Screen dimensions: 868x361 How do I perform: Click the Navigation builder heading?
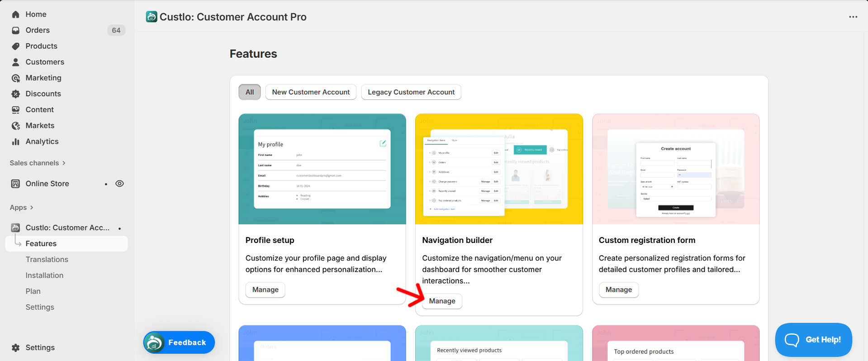(457, 240)
